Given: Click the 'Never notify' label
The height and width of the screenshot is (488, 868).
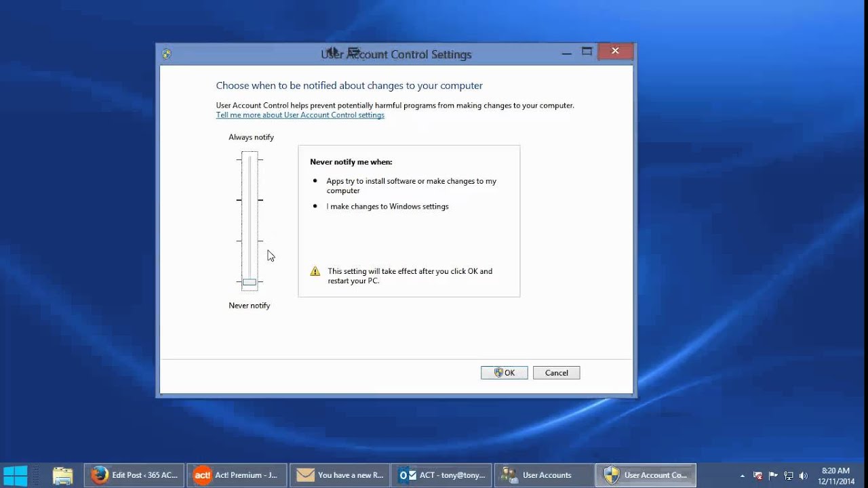Looking at the screenshot, I should (x=250, y=306).
